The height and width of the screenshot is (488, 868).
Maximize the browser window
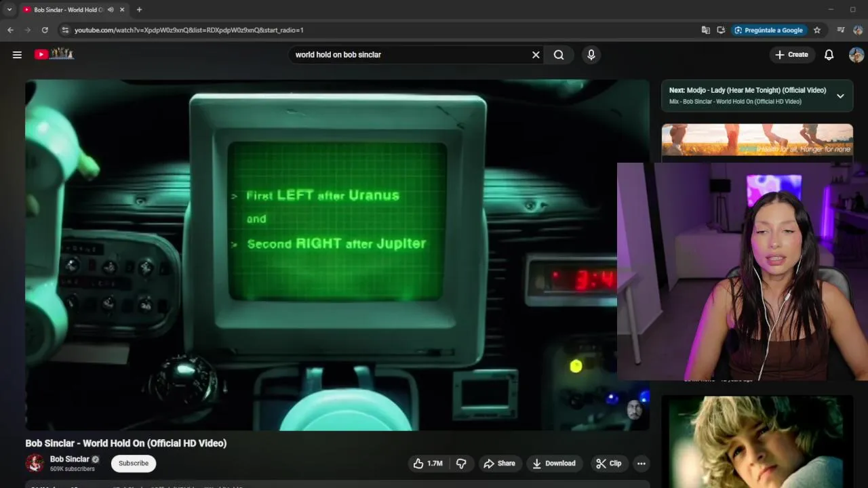(852, 9)
